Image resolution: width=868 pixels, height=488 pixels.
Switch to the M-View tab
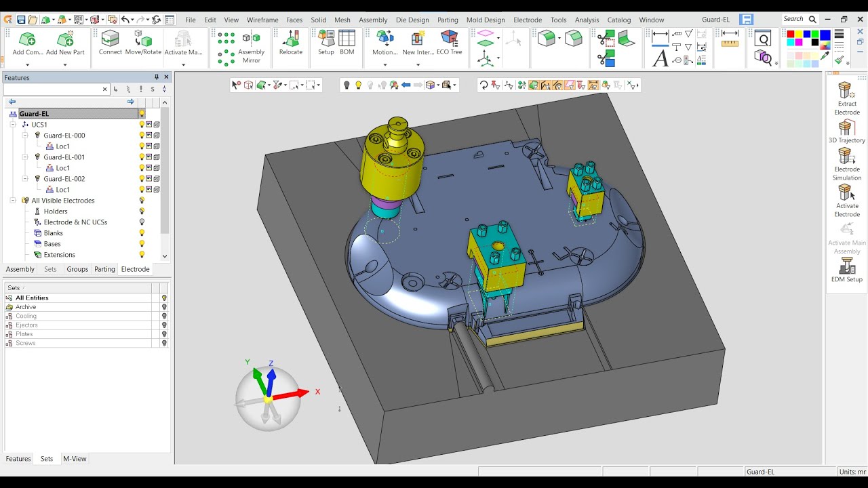tap(75, 459)
